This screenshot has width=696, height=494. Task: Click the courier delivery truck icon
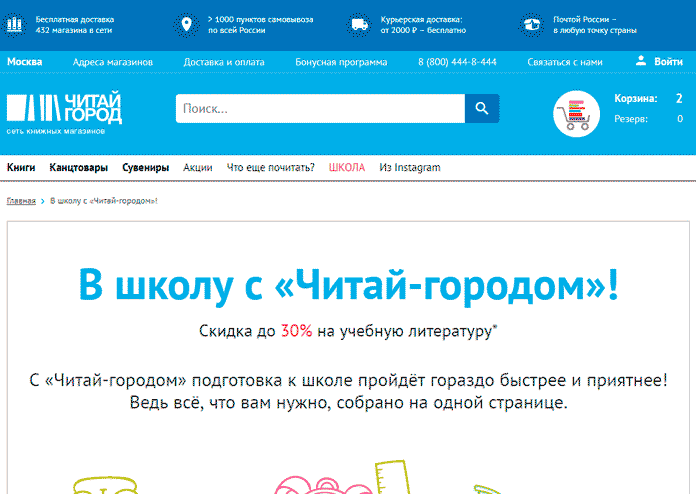click(359, 24)
